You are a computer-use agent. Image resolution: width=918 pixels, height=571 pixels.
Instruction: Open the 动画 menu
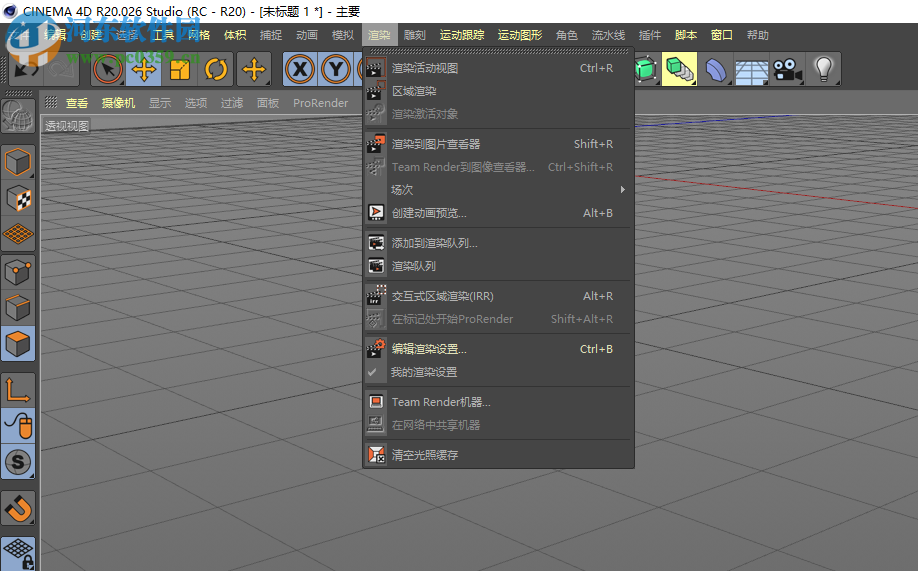coord(307,35)
